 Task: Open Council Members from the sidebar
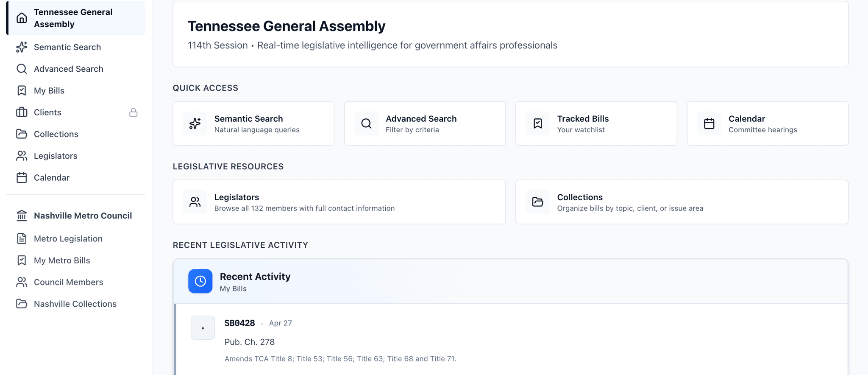pyautogui.click(x=68, y=282)
